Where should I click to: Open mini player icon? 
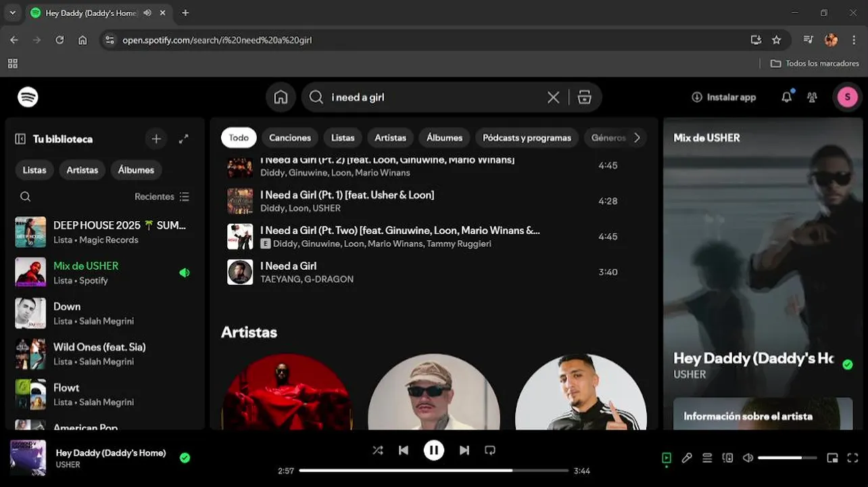click(x=832, y=458)
